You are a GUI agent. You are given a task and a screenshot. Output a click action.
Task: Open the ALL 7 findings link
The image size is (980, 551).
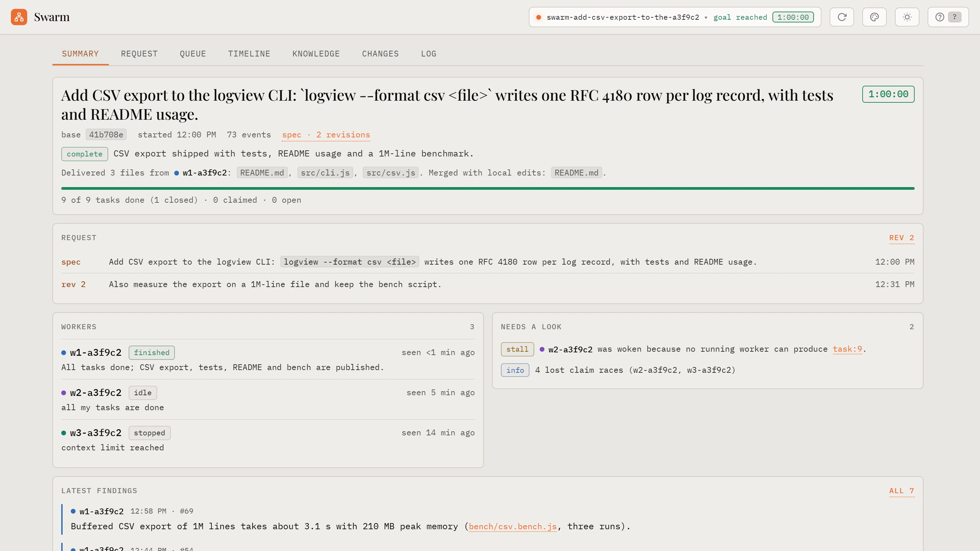click(902, 490)
